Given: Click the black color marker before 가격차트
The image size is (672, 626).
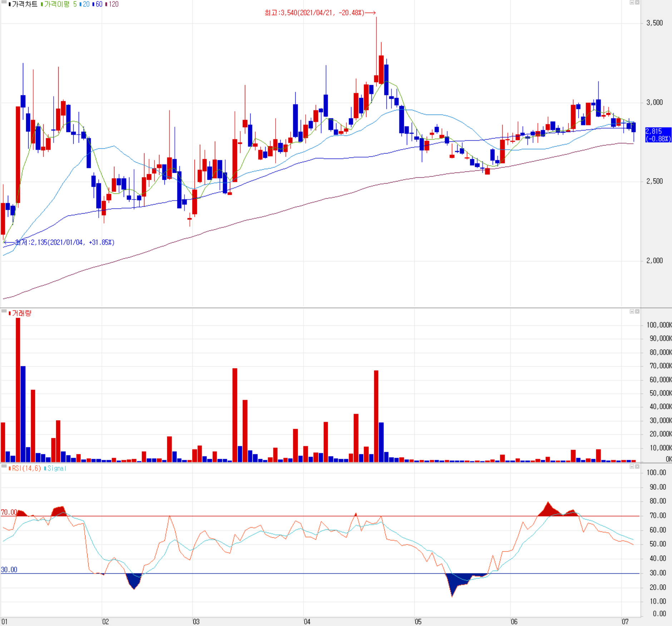Looking at the screenshot, I should 10,4.
